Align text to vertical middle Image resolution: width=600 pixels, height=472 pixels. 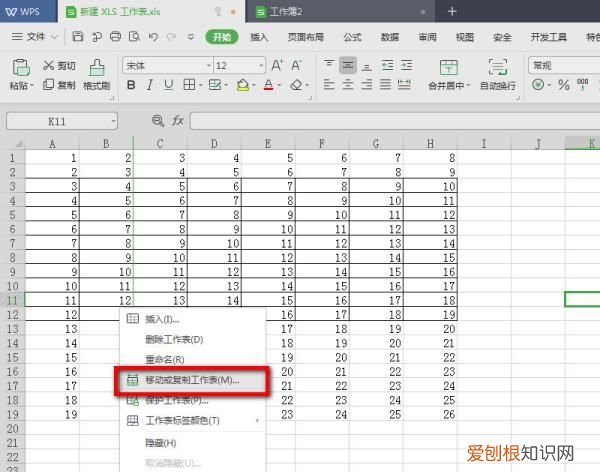(x=347, y=65)
